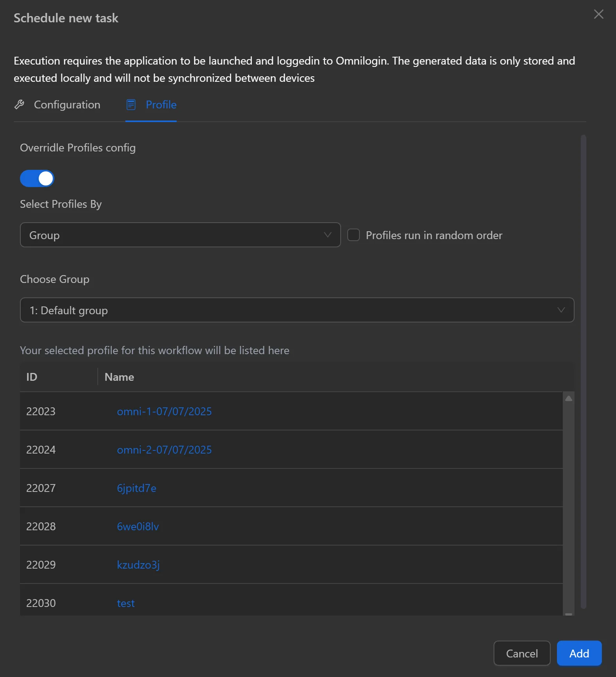Select the 6we0i8lv profile name
616x677 pixels.
pos(138,526)
